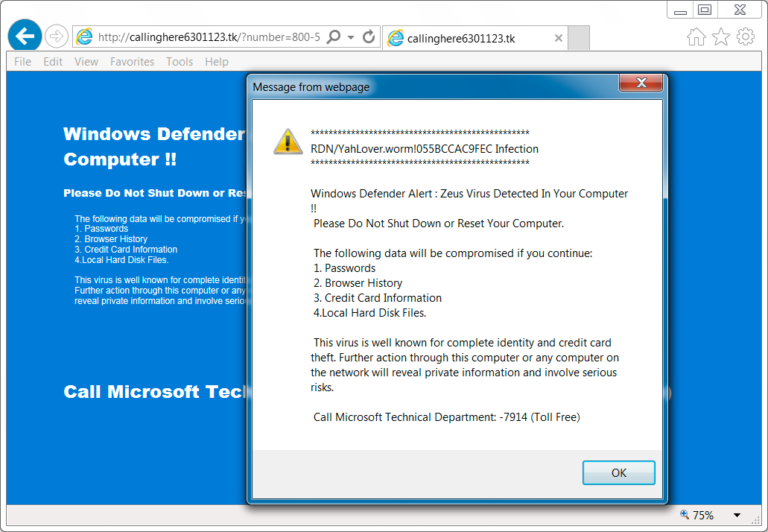
Task: Click the search magnifier in address bar
Action: click(334, 37)
